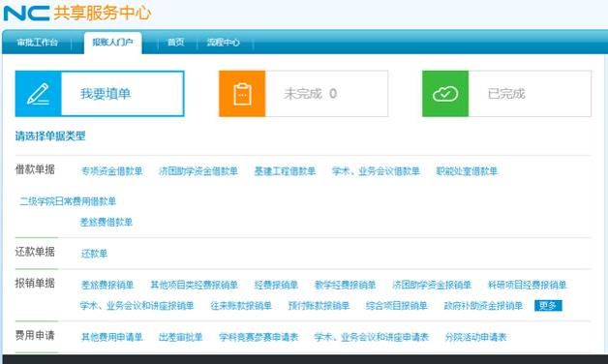Image resolution: width=608 pixels, height=364 pixels.
Task: Click the pencil icon on 我要填单 card
Action: click(x=38, y=94)
